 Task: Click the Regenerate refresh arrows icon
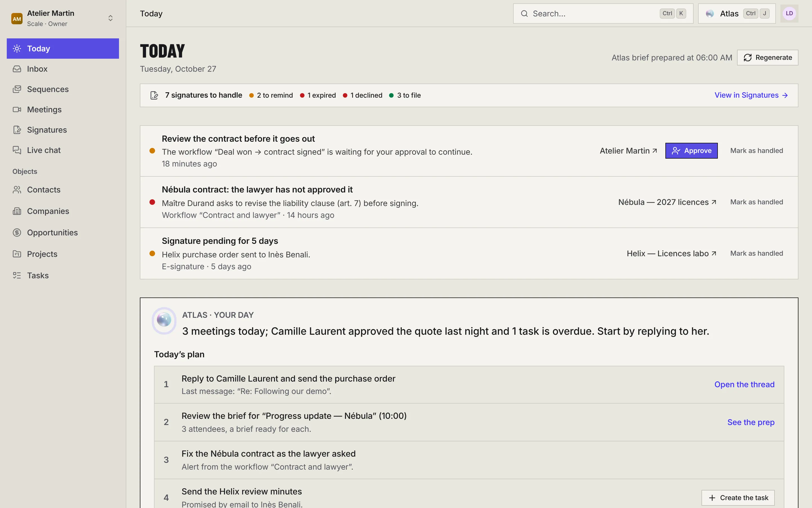point(748,58)
